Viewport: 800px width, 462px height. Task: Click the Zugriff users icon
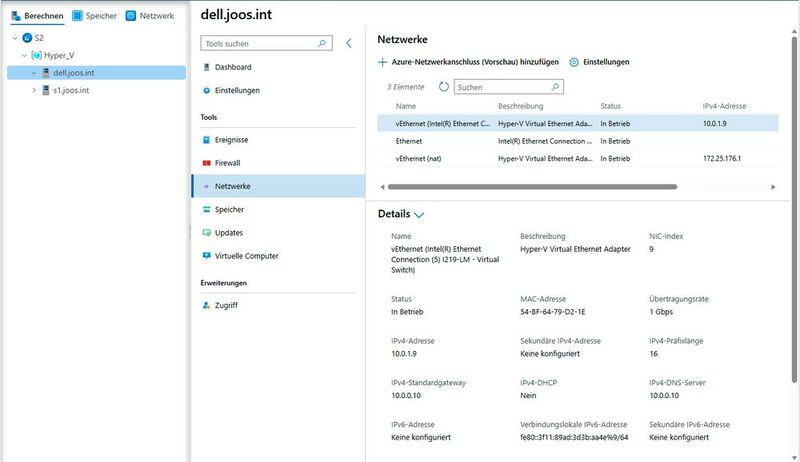pyautogui.click(x=206, y=305)
